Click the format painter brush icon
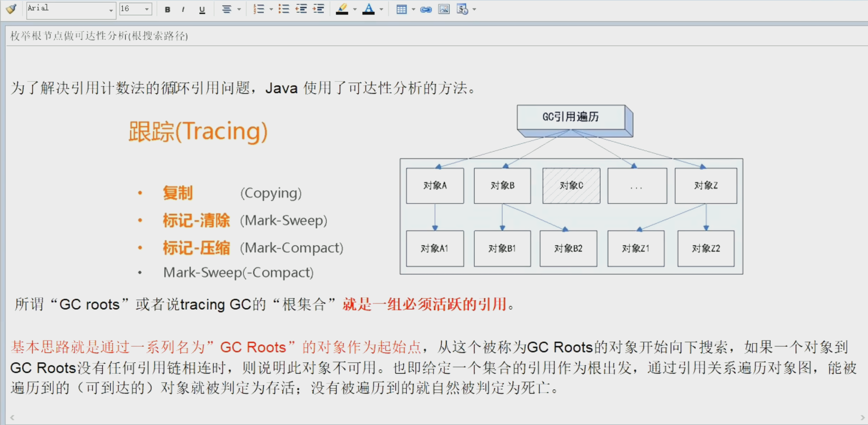Image resolution: width=868 pixels, height=425 pixels. tap(11, 9)
